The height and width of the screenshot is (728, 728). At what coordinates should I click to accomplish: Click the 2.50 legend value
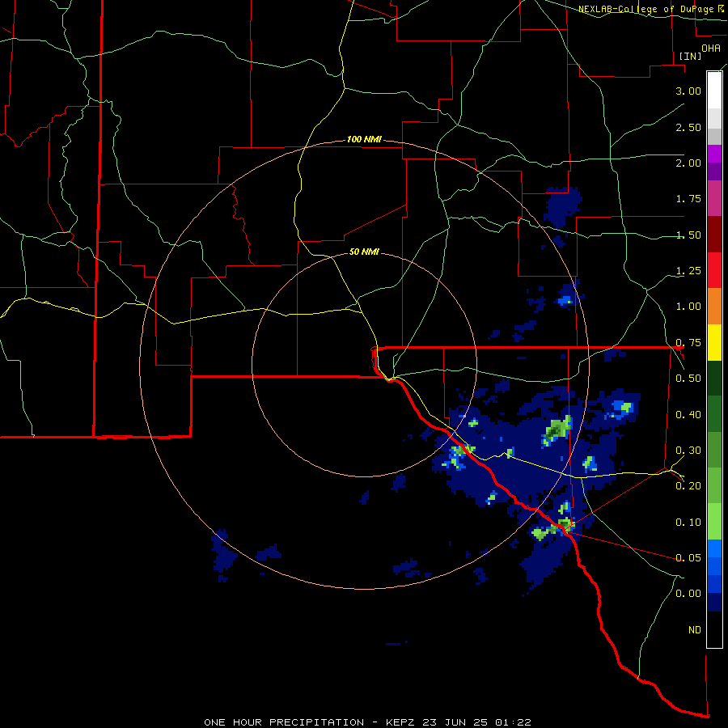point(688,127)
